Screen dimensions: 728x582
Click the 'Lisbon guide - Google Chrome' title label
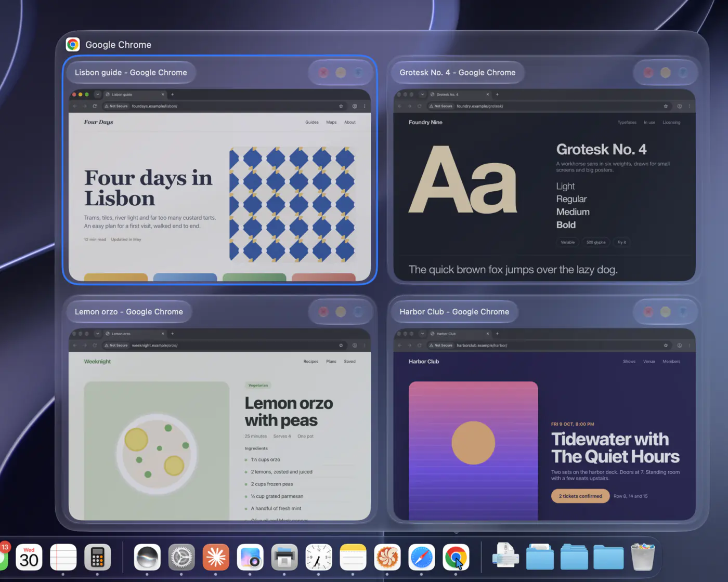(131, 73)
